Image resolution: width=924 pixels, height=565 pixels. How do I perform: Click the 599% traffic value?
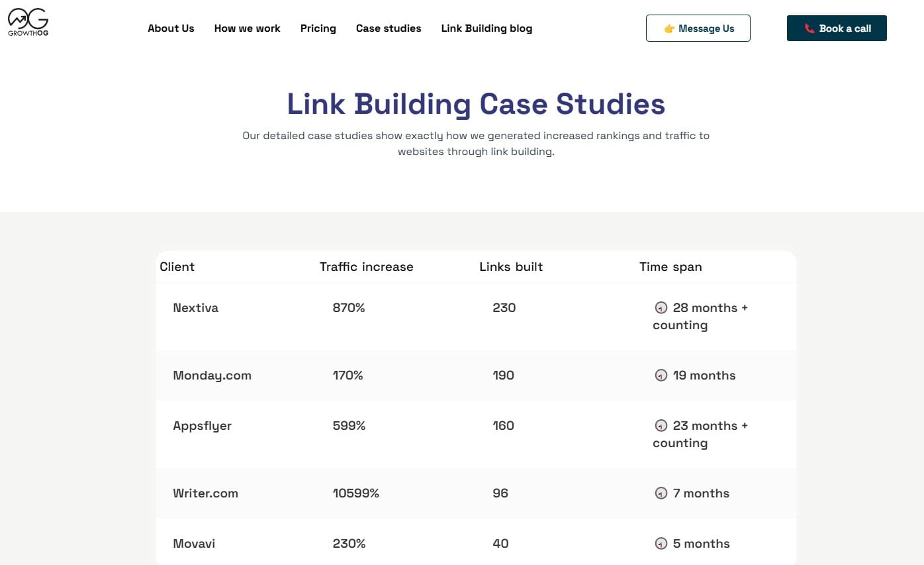pos(349,426)
